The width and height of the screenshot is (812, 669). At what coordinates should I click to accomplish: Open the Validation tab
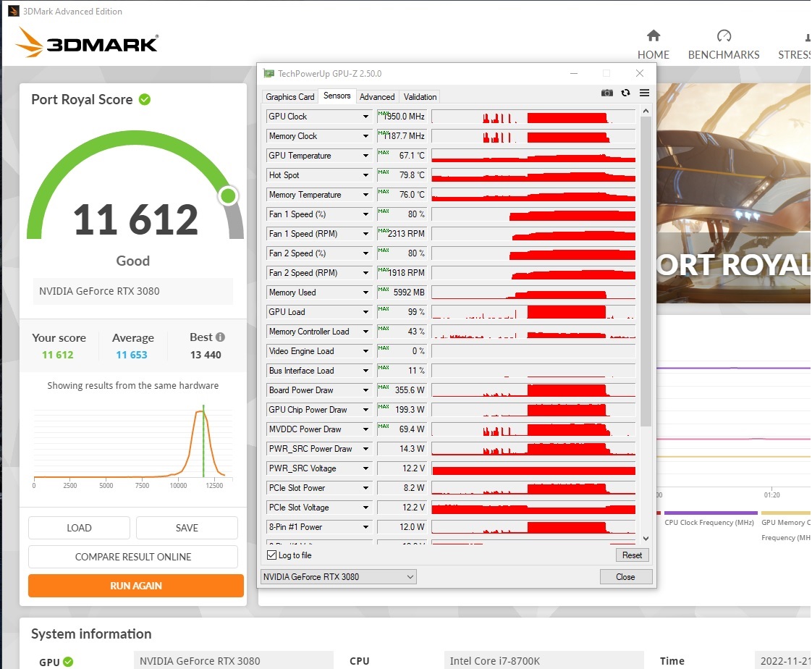(x=420, y=97)
